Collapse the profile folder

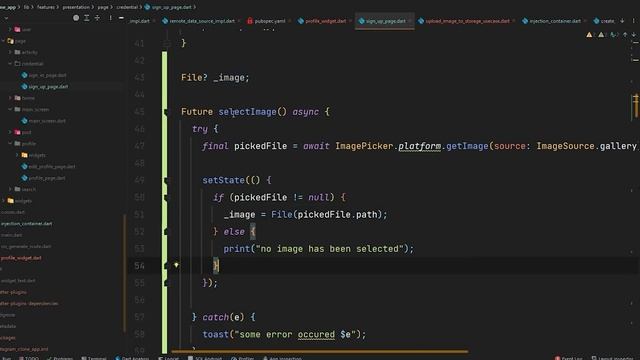[10, 144]
